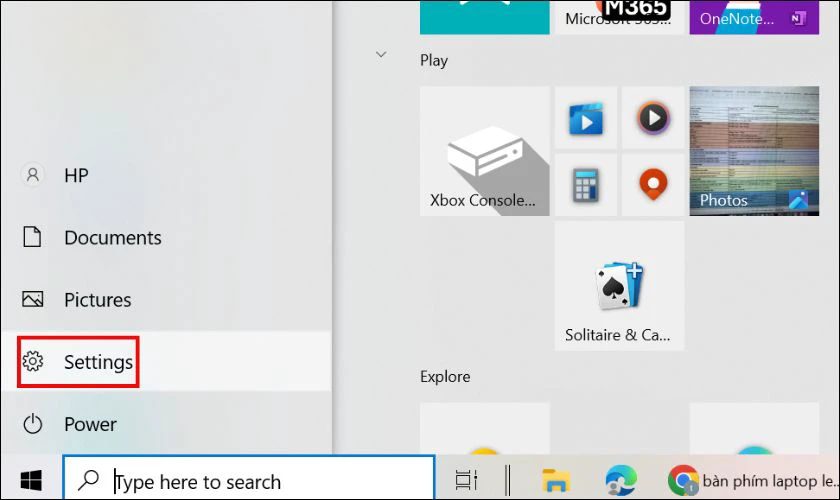Click the Explore group heading
The image size is (840, 500).
pos(445,377)
